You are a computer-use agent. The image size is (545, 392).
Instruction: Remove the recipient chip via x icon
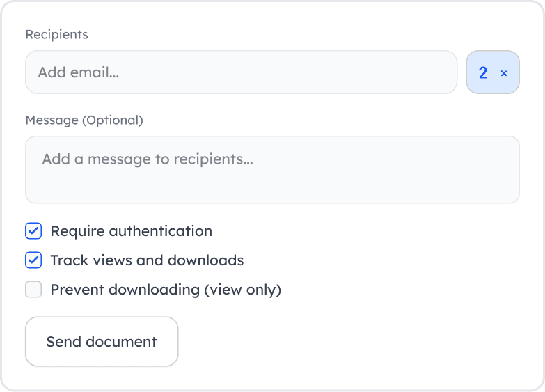(x=504, y=73)
